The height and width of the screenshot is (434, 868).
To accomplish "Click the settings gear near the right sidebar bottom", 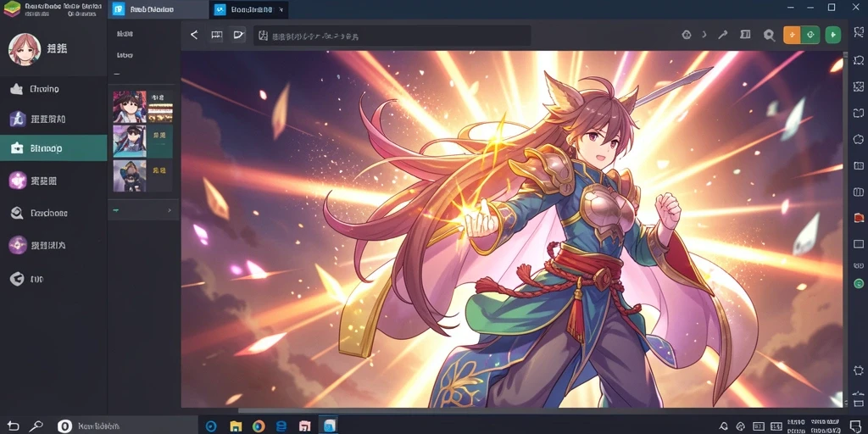I will 859,370.
